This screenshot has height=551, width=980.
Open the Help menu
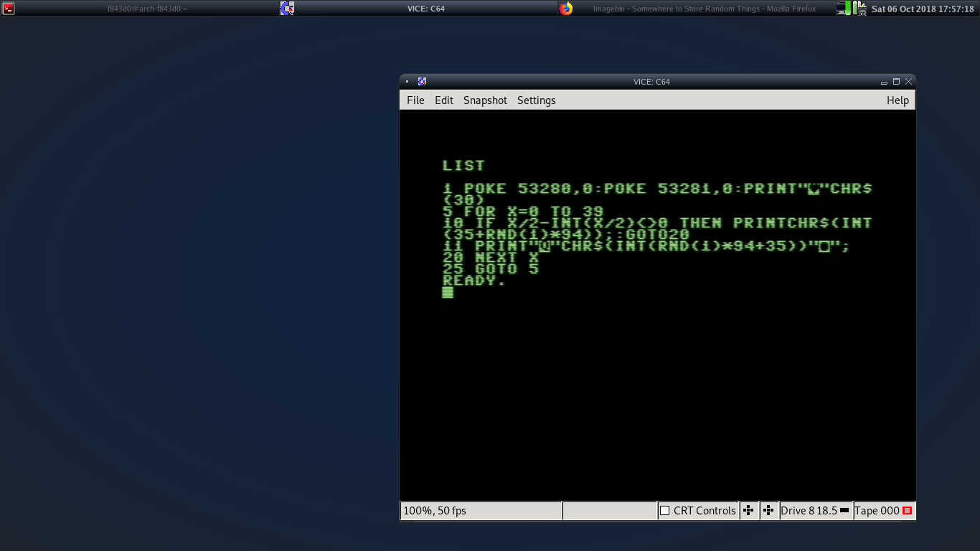897,100
